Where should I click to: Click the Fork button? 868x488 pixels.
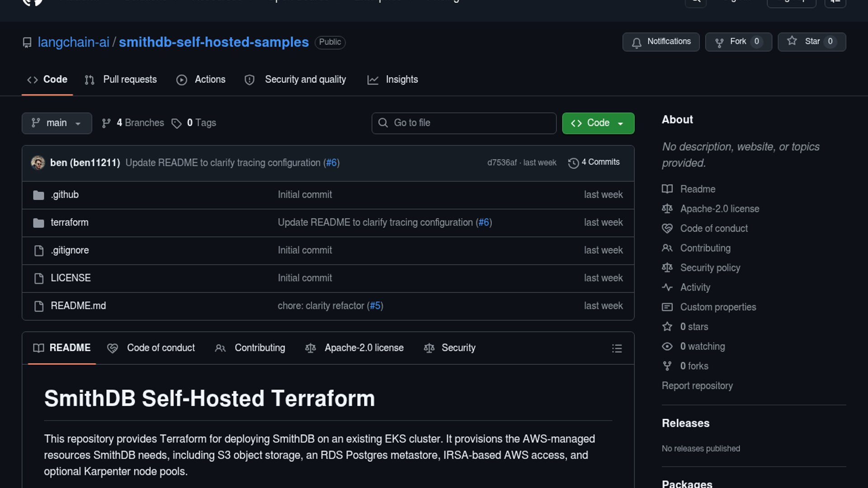click(739, 42)
